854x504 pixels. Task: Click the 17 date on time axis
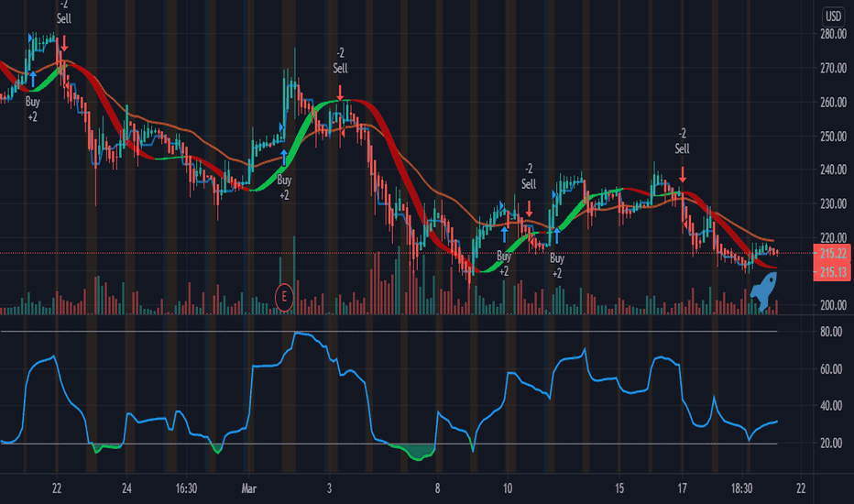click(x=682, y=488)
